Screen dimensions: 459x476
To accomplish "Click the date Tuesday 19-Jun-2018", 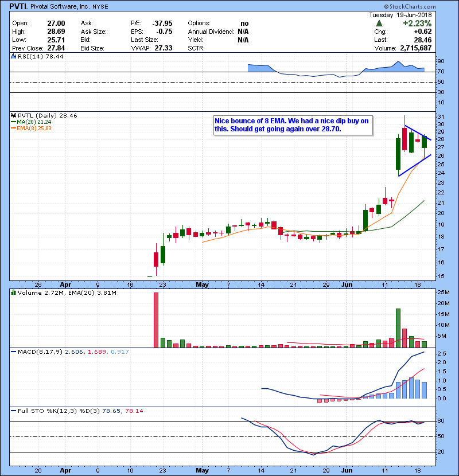I will (x=400, y=15).
